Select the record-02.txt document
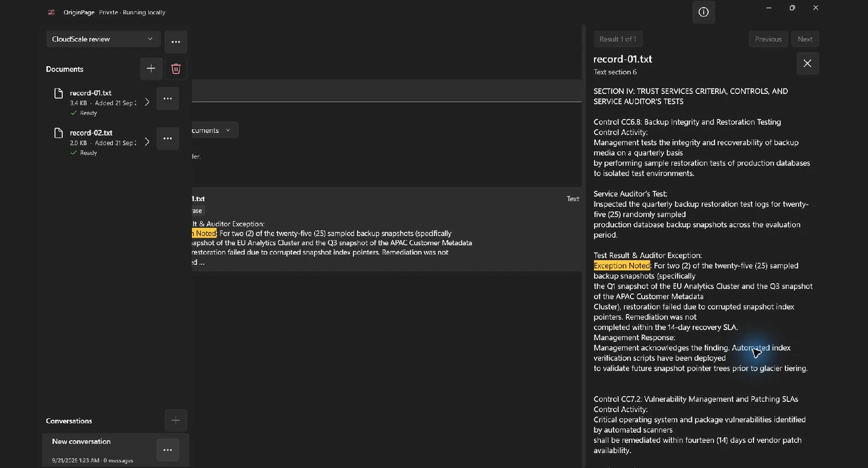The width and height of the screenshot is (868, 468). click(102, 142)
